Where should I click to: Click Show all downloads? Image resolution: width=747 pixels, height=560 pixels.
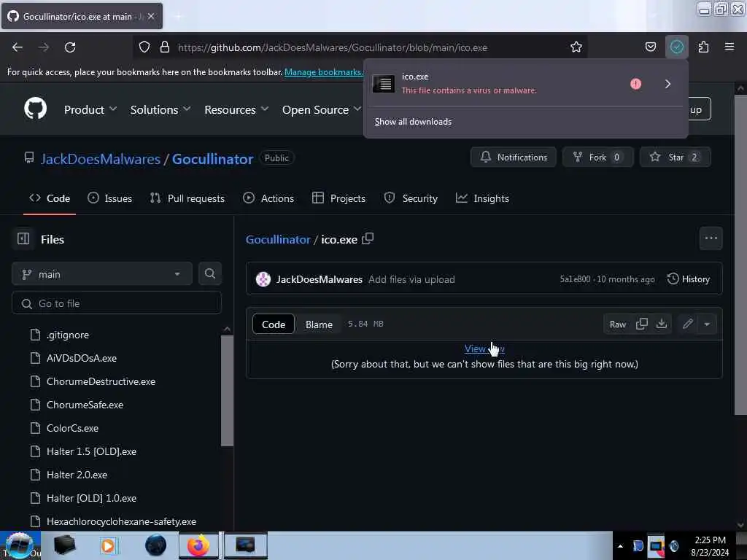413,122
